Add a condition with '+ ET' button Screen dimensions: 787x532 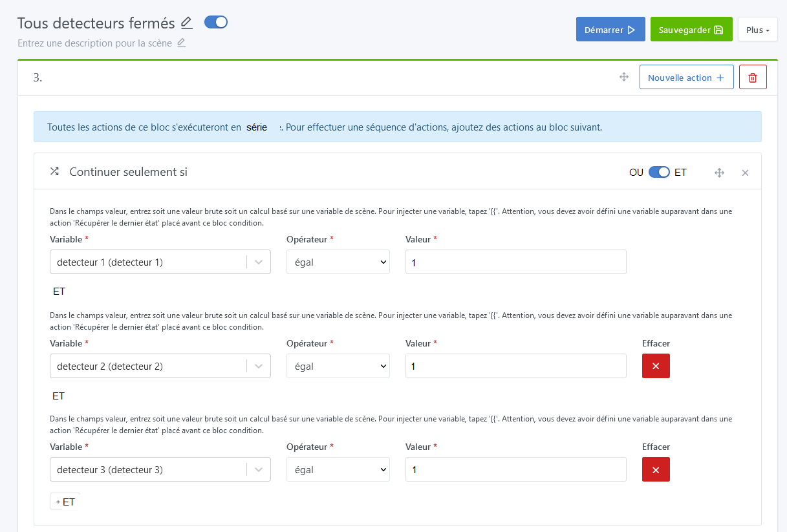click(65, 502)
